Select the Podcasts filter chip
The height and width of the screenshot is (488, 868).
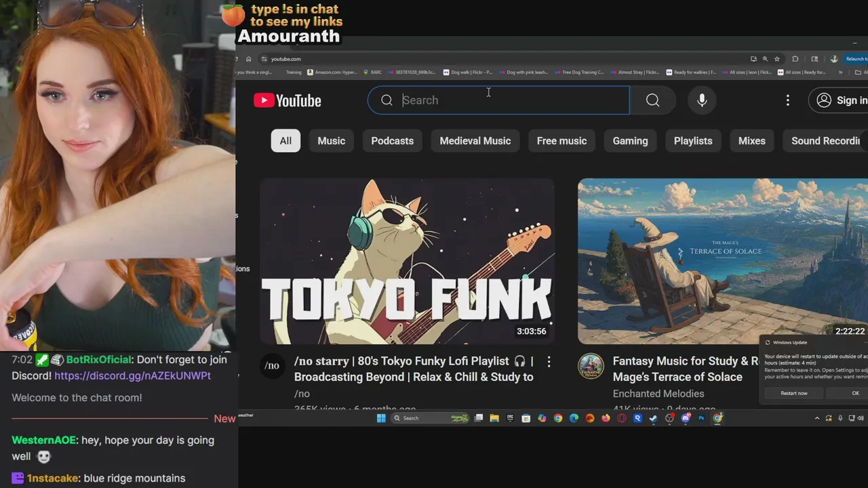pos(392,141)
